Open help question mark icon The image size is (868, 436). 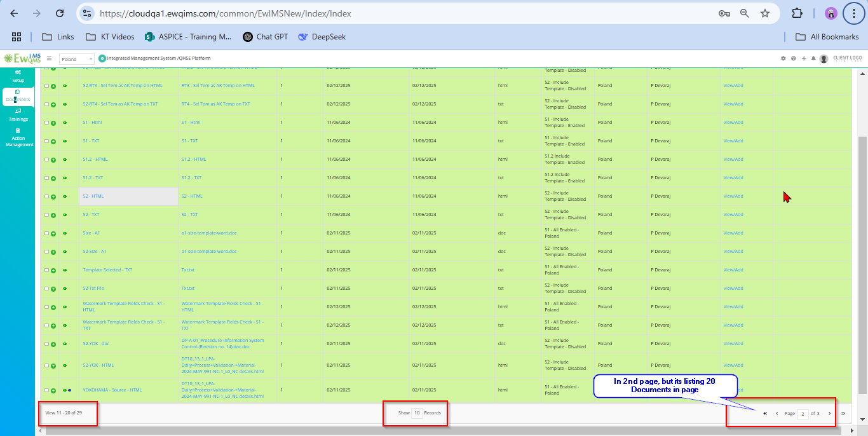(x=793, y=58)
